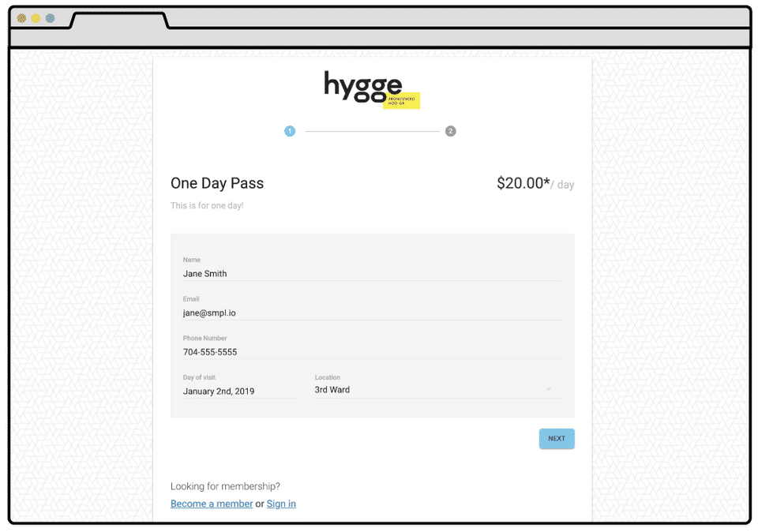Edit the Name field containing Jane Smith

(x=372, y=273)
